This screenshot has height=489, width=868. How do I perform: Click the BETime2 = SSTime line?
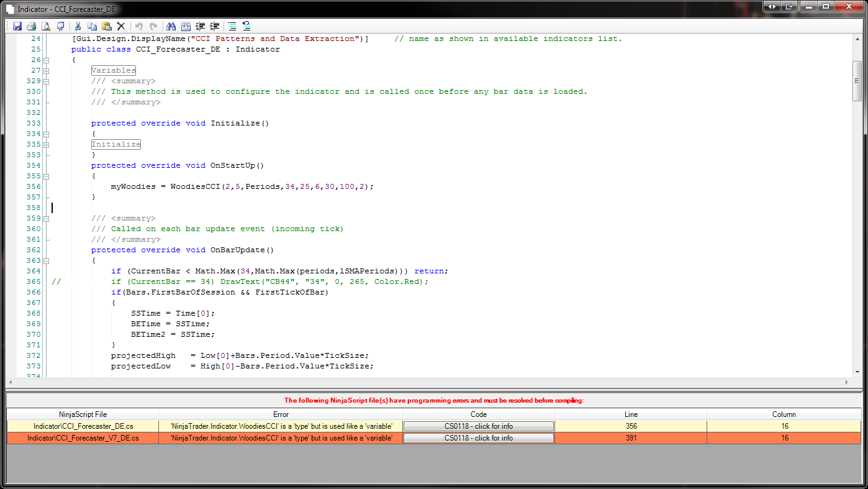coord(173,335)
